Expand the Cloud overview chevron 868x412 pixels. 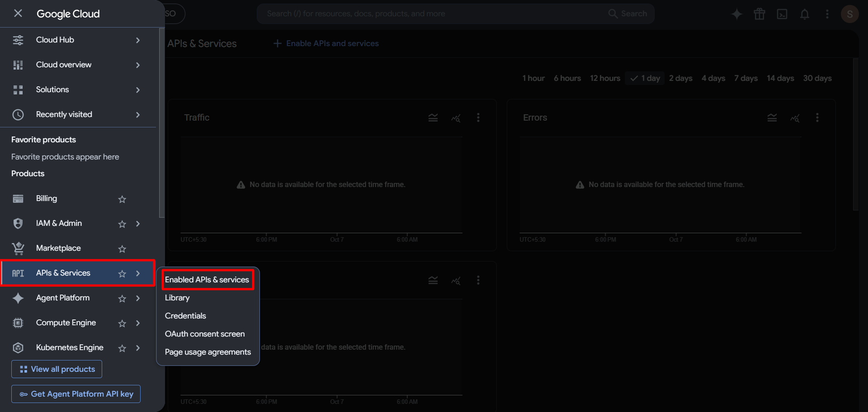point(138,65)
